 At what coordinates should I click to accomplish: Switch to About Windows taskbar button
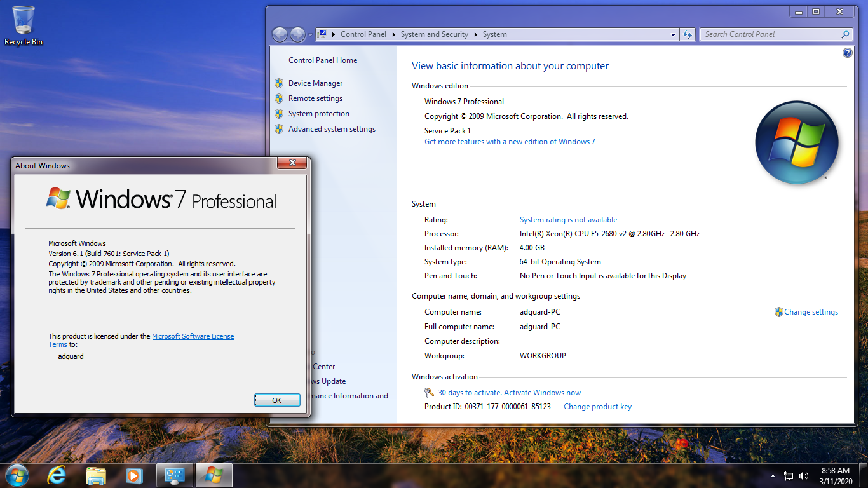tap(214, 475)
